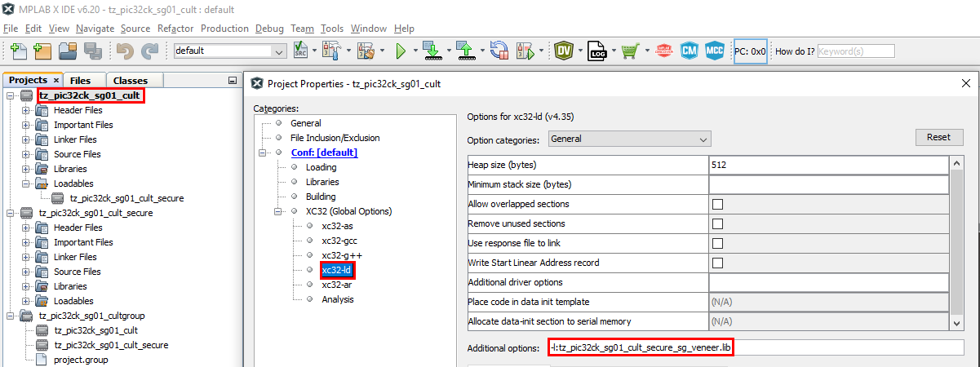Click the New Project toolbar icon
Image resolution: width=980 pixels, height=367 pixels.
[42, 51]
